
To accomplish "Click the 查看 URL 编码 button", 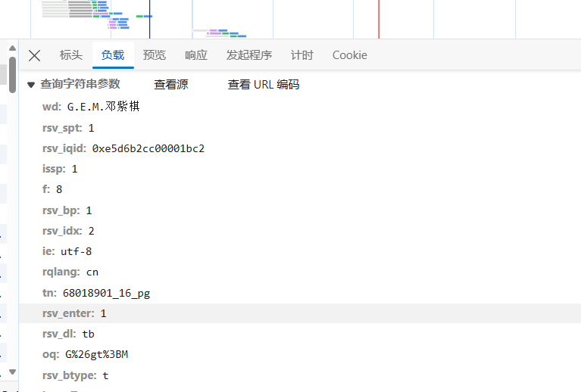I will pos(264,85).
